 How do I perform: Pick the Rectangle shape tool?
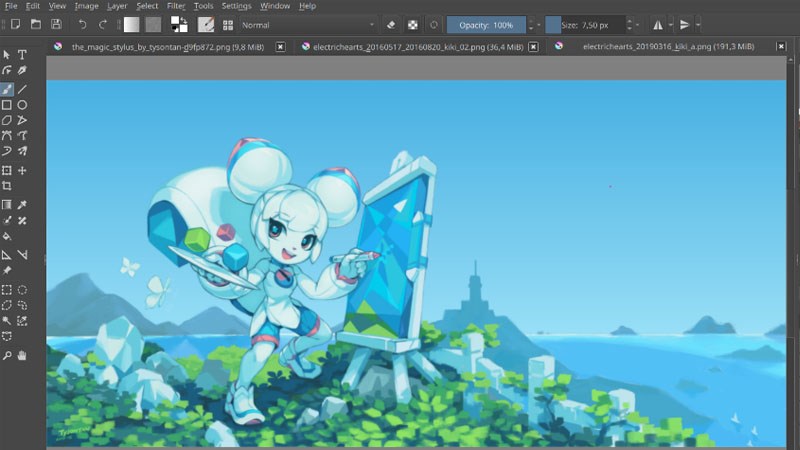[x=7, y=105]
